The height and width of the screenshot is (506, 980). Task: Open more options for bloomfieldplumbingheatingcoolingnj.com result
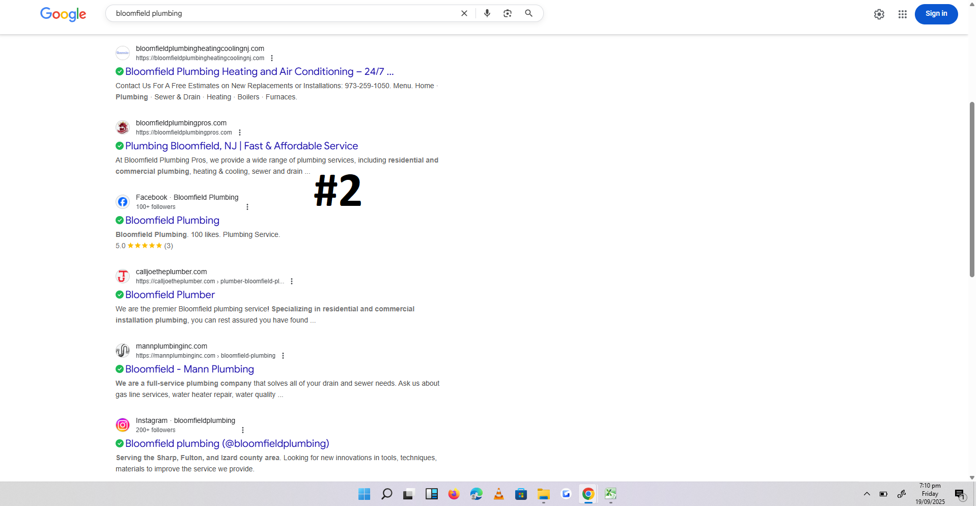272,58
